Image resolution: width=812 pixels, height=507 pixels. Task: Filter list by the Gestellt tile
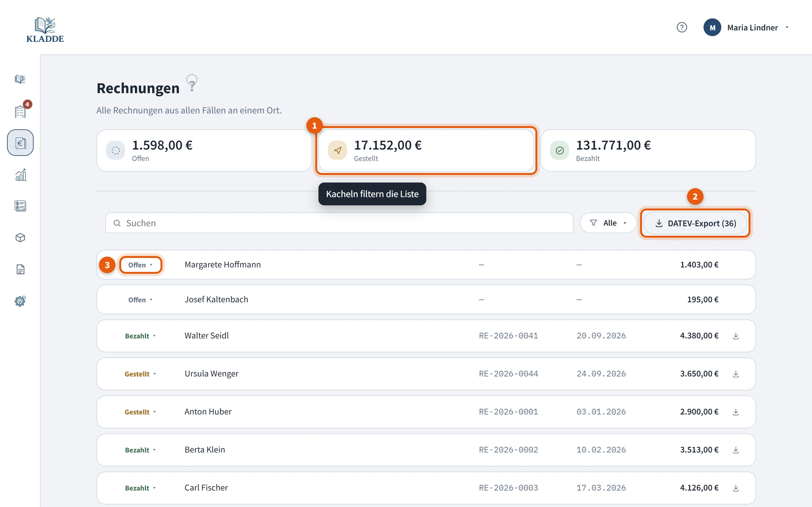[x=426, y=151]
